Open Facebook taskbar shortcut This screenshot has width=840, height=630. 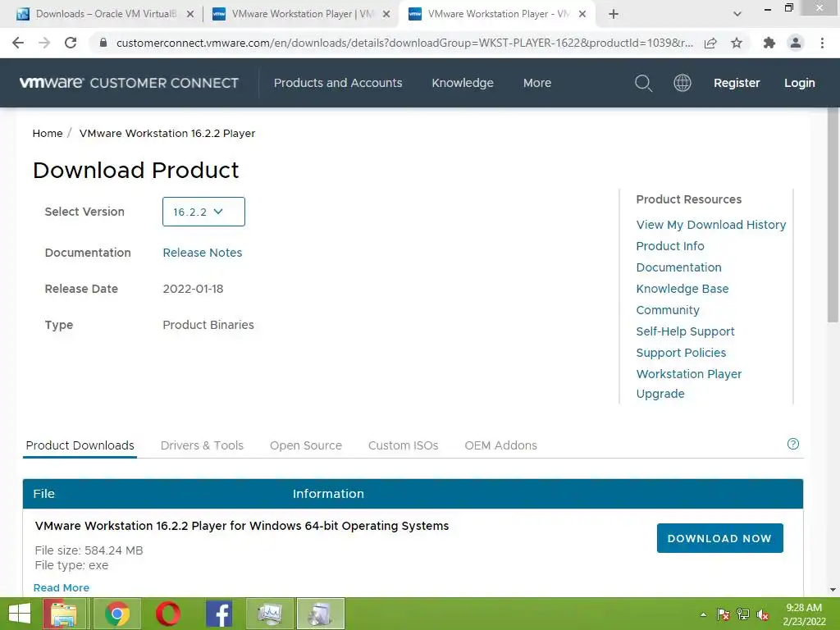(x=218, y=614)
